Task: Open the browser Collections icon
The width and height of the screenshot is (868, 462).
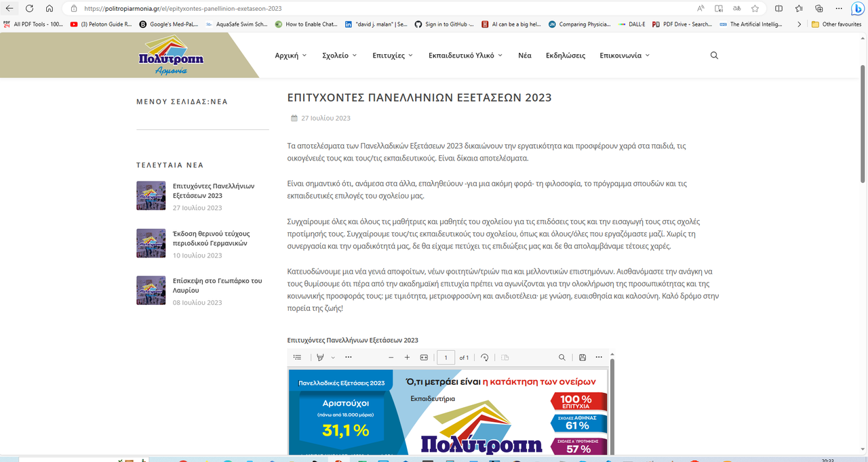Action: tap(818, 8)
